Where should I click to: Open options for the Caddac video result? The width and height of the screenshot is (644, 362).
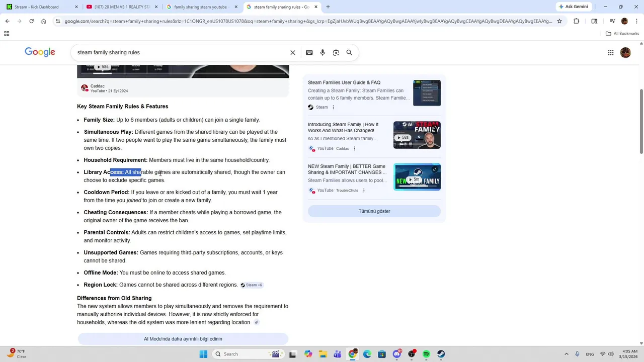[354, 148]
